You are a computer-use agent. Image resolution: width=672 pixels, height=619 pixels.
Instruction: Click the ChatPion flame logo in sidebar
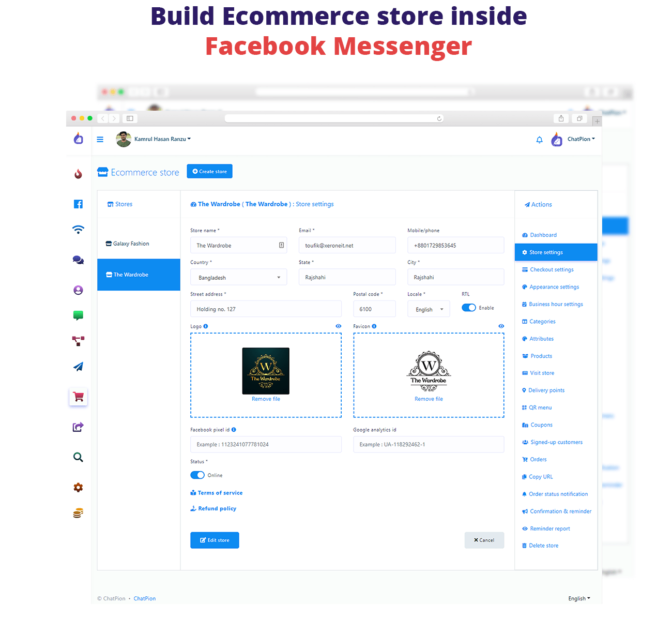pos(78,138)
